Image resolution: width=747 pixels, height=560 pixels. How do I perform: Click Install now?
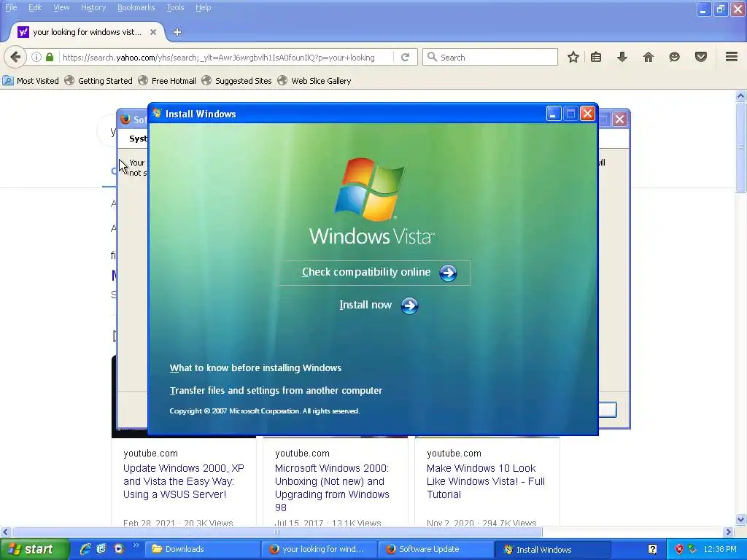point(379,306)
